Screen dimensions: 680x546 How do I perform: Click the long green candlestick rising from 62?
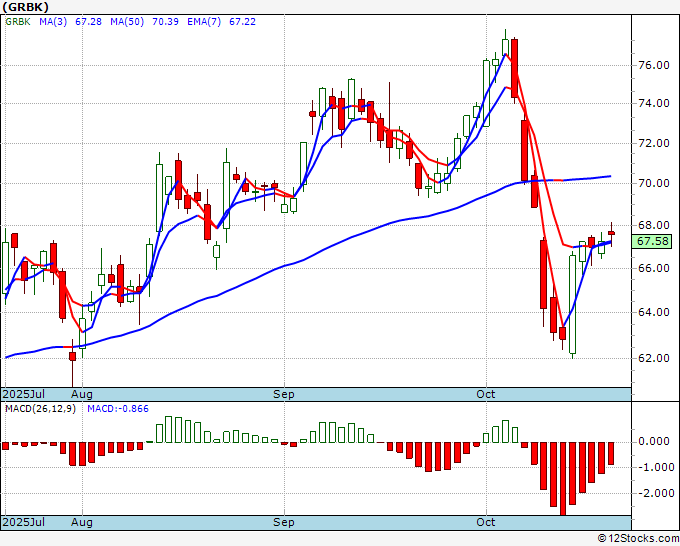coord(572,305)
